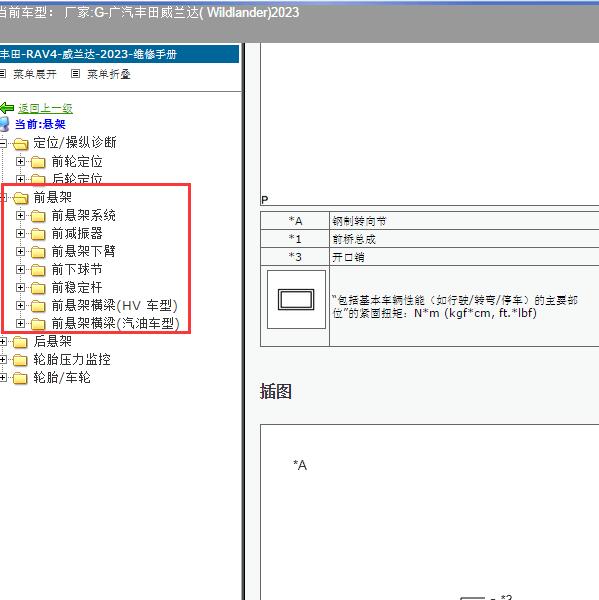Click the 插图 heading
The image size is (599, 600).
[x=276, y=391]
